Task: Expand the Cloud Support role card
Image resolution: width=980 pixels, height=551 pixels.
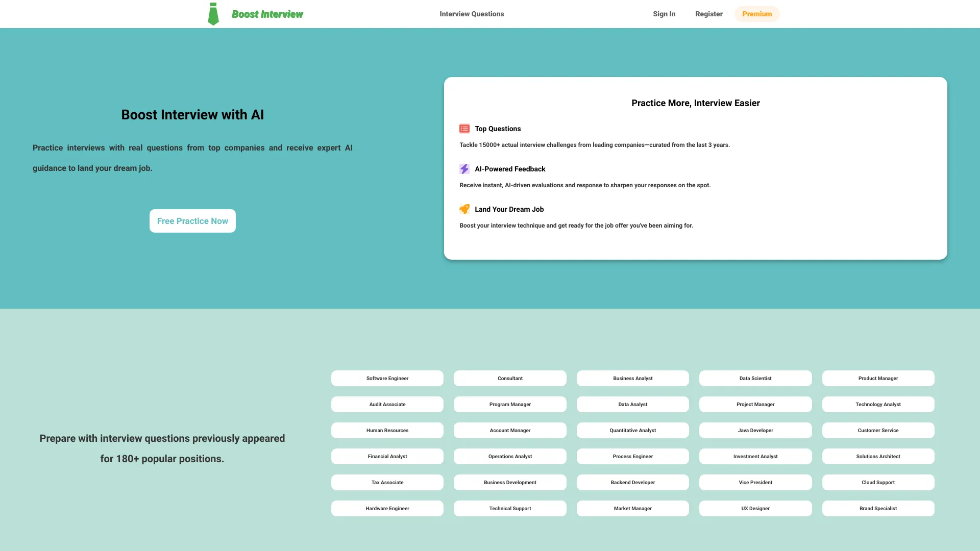Action: (878, 482)
